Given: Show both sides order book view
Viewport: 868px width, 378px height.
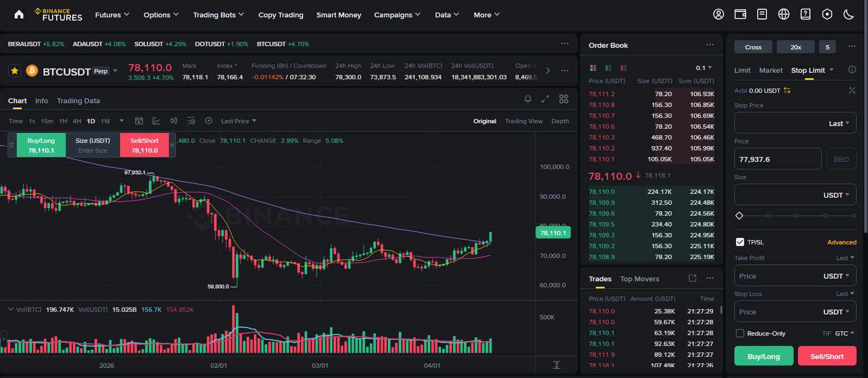Looking at the screenshot, I should 593,68.
